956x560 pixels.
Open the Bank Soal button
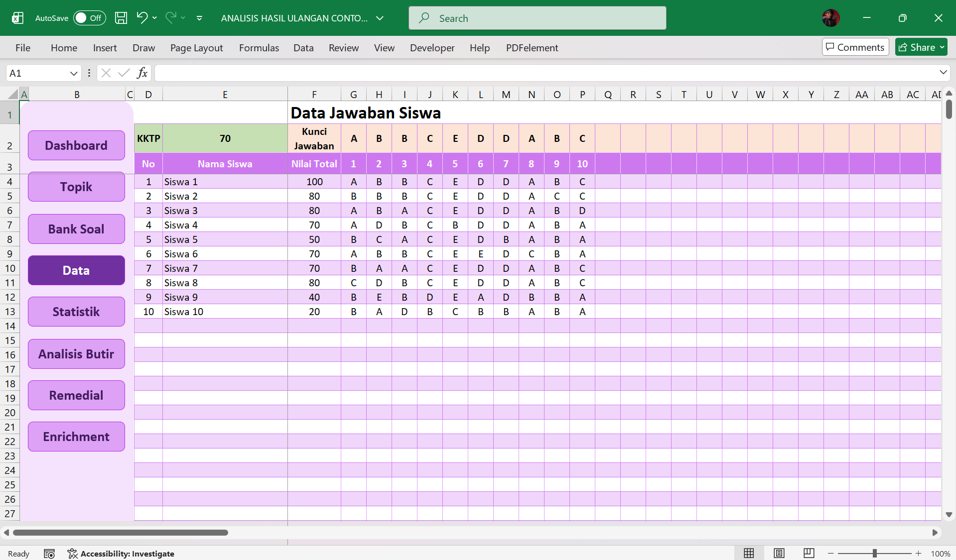[x=76, y=229]
